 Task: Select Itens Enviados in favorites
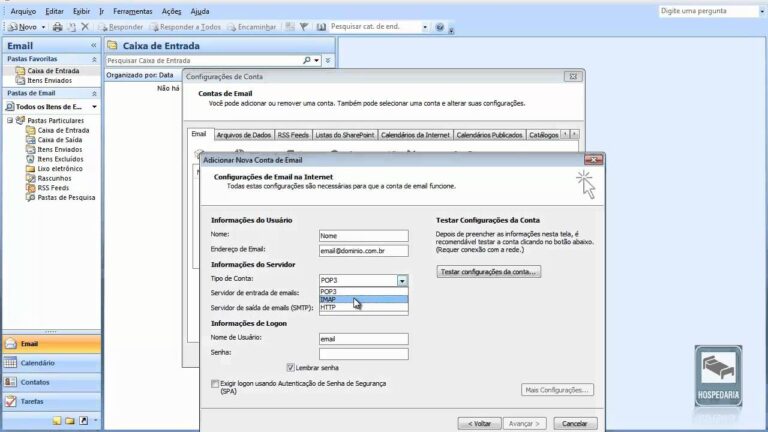click(x=44, y=80)
